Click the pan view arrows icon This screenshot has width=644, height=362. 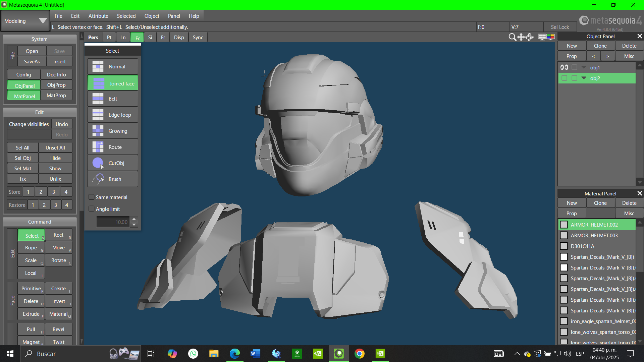[x=521, y=37]
